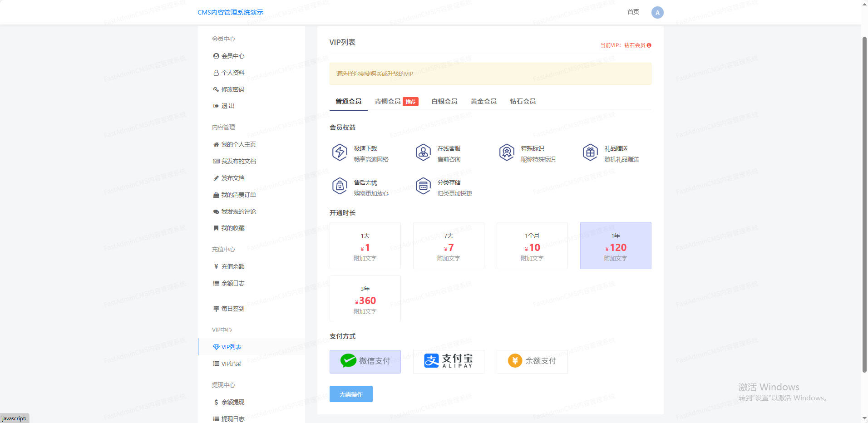This screenshot has height=423, width=868.
Task: Go to 每日签到 in the sidebar
Action: click(232, 309)
